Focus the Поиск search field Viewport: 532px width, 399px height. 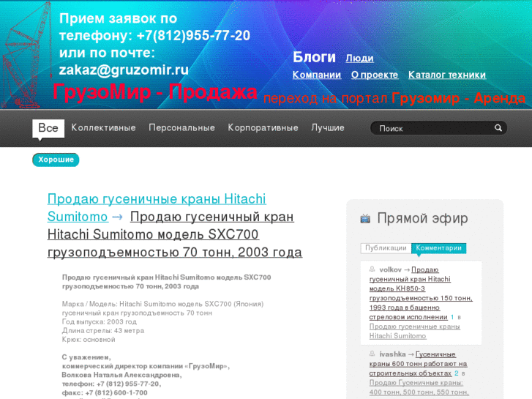pos(438,128)
